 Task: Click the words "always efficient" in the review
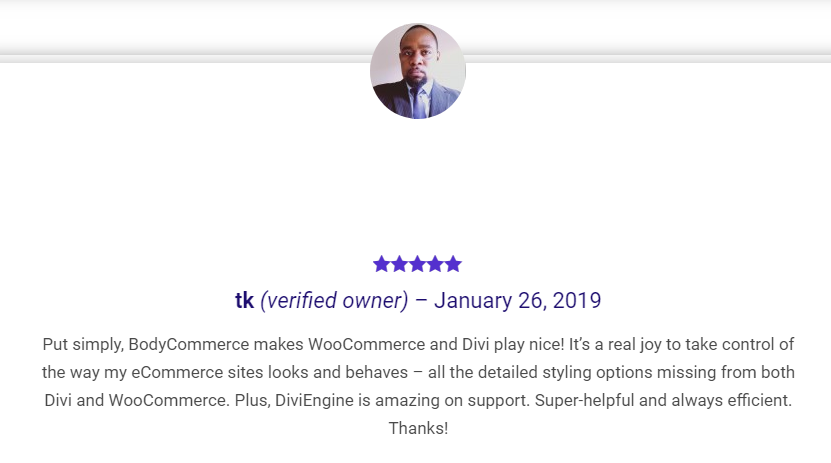[731, 400]
